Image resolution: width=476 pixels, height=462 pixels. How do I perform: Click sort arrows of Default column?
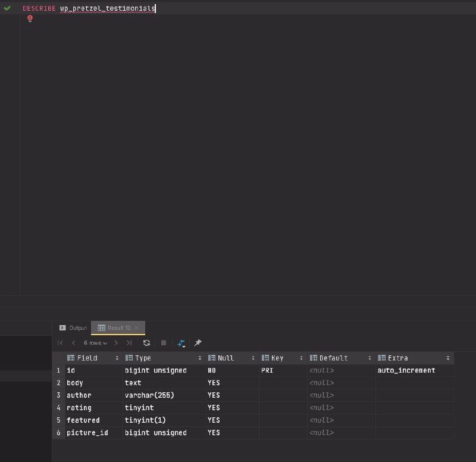pos(369,358)
